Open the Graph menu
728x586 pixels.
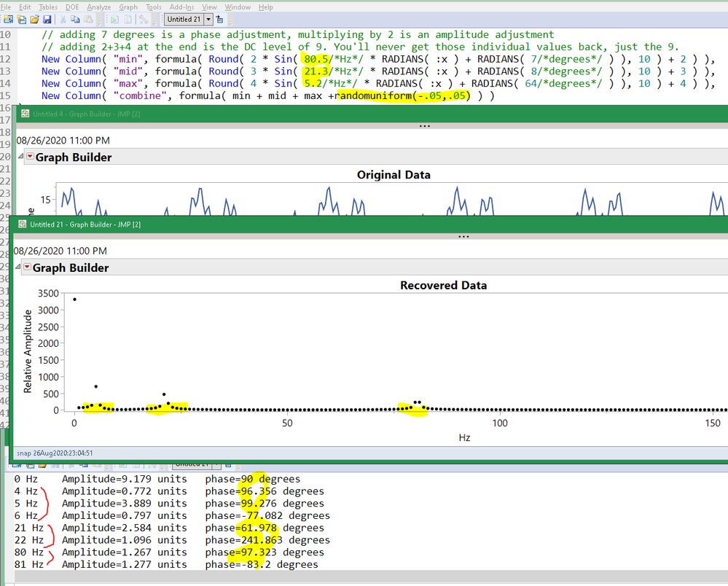[128, 7]
